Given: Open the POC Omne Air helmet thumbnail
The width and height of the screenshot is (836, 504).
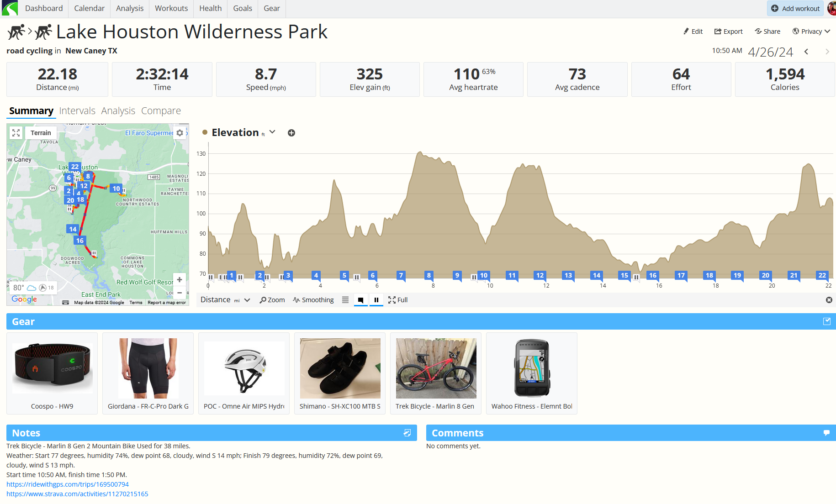Looking at the screenshot, I should click(x=244, y=373).
